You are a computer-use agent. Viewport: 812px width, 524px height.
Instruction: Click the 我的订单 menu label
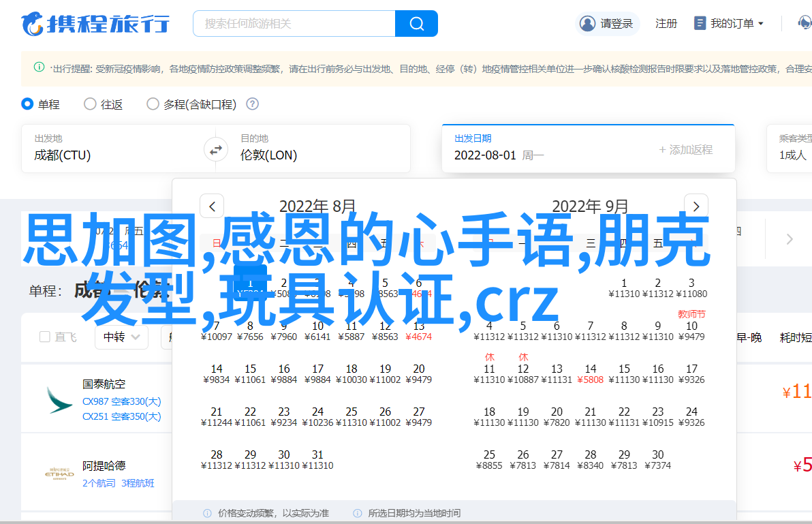732,23
